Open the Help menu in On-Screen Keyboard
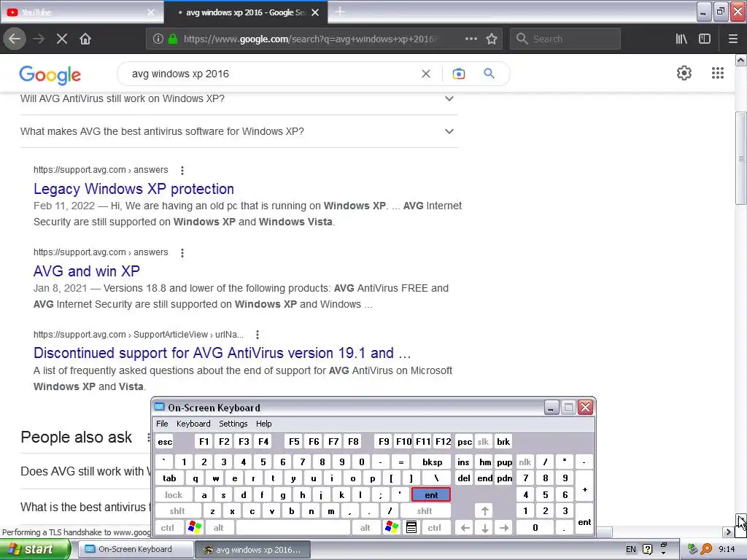This screenshot has height=560, width=747. click(x=263, y=424)
